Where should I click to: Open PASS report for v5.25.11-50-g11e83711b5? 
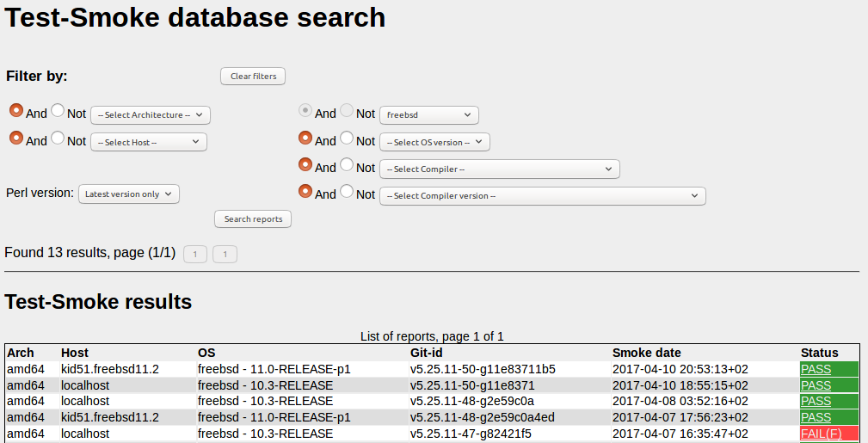(x=816, y=369)
